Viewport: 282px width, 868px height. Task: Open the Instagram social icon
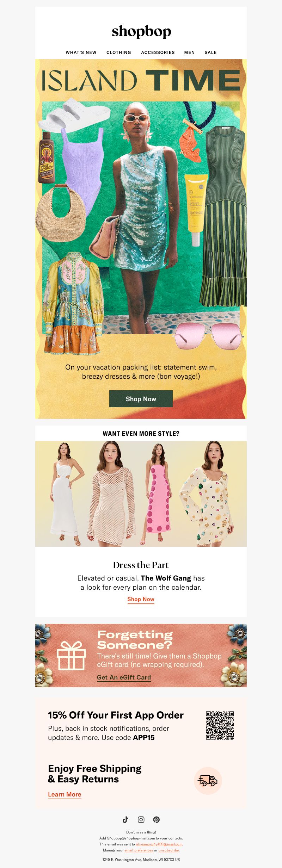(141, 819)
